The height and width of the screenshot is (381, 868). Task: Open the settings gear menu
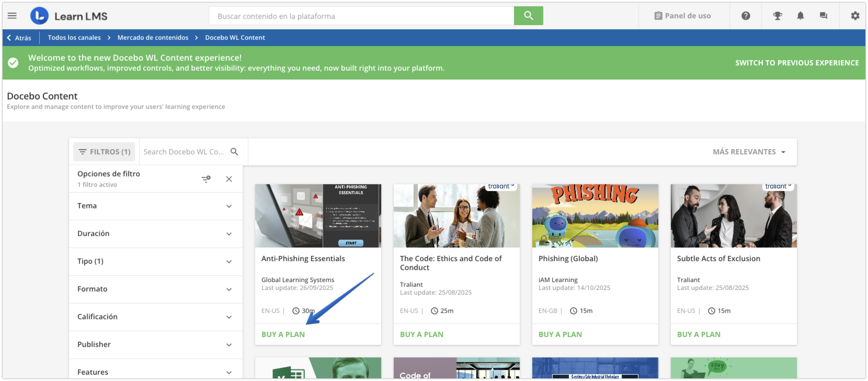click(x=855, y=15)
